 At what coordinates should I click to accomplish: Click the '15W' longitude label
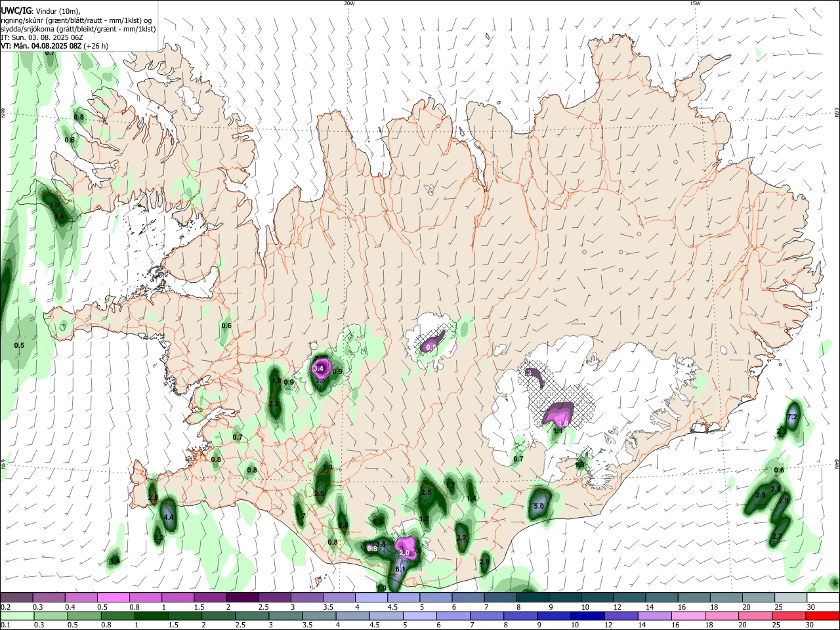pos(695,3)
